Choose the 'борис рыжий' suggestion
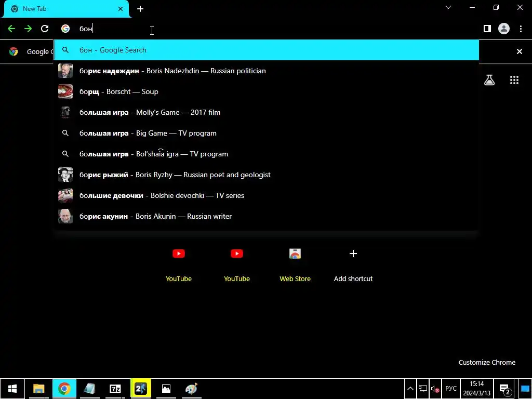The width and height of the screenshot is (532, 399). (267, 175)
